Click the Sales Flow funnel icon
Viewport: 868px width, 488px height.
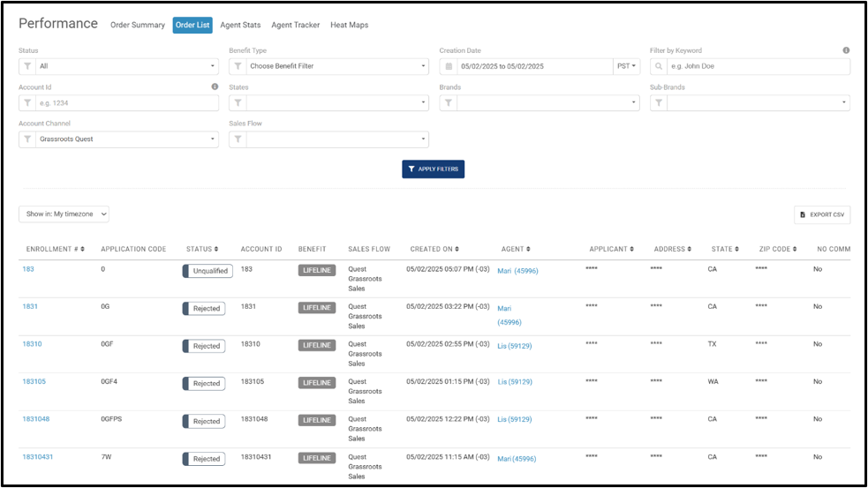(238, 139)
